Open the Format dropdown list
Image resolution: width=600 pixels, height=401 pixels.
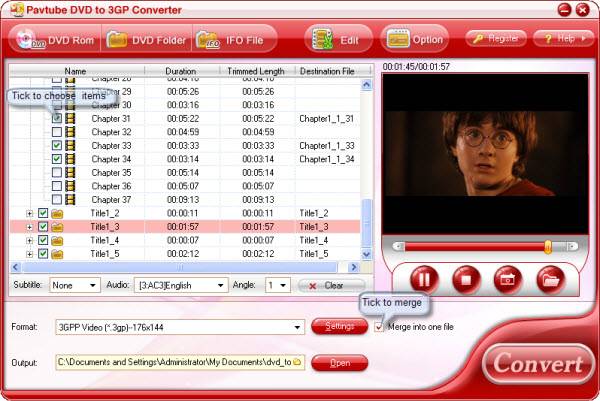pos(180,327)
